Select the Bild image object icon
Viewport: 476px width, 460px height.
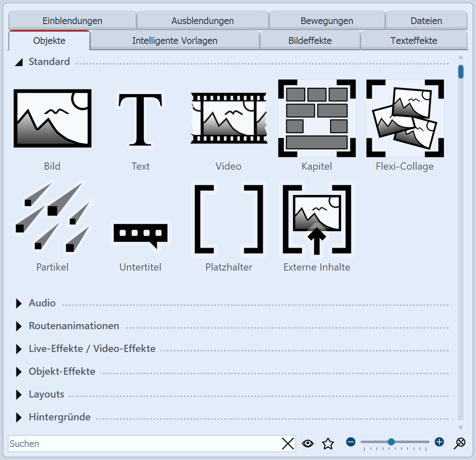(52, 119)
